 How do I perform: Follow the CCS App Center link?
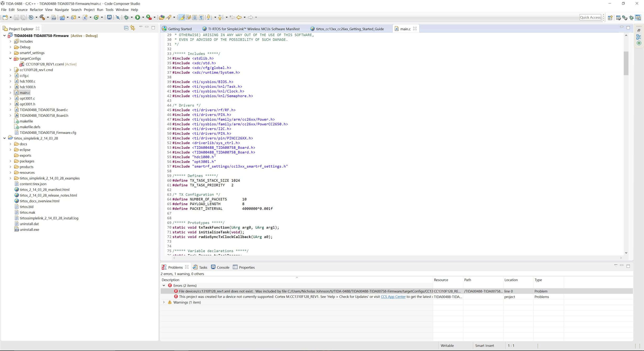coord(393,297)
